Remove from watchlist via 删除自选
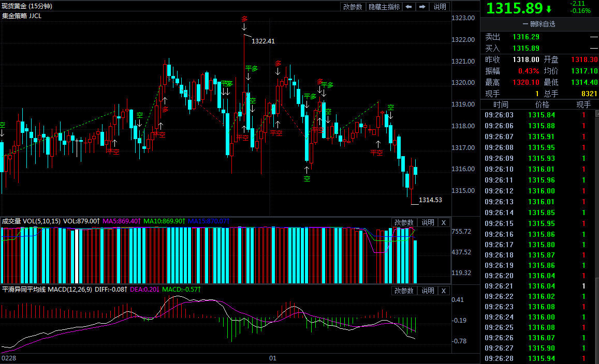The image size is (599, 364). [539, 24]
